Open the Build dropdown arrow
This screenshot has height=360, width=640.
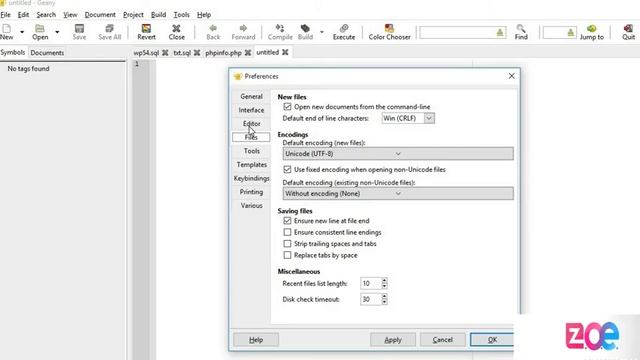click(322, 32)
